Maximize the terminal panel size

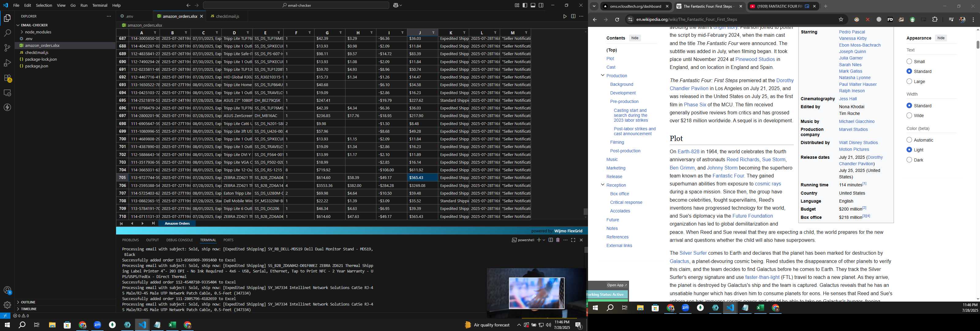573,240
